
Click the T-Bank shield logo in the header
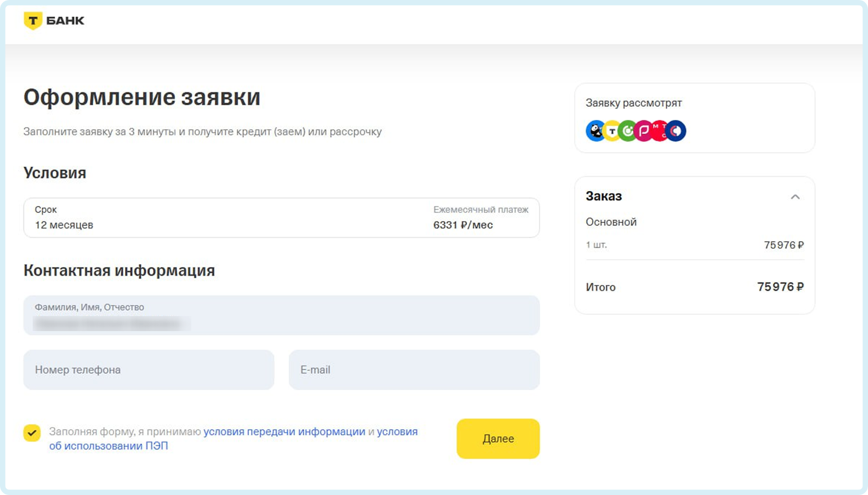[33, 21]
